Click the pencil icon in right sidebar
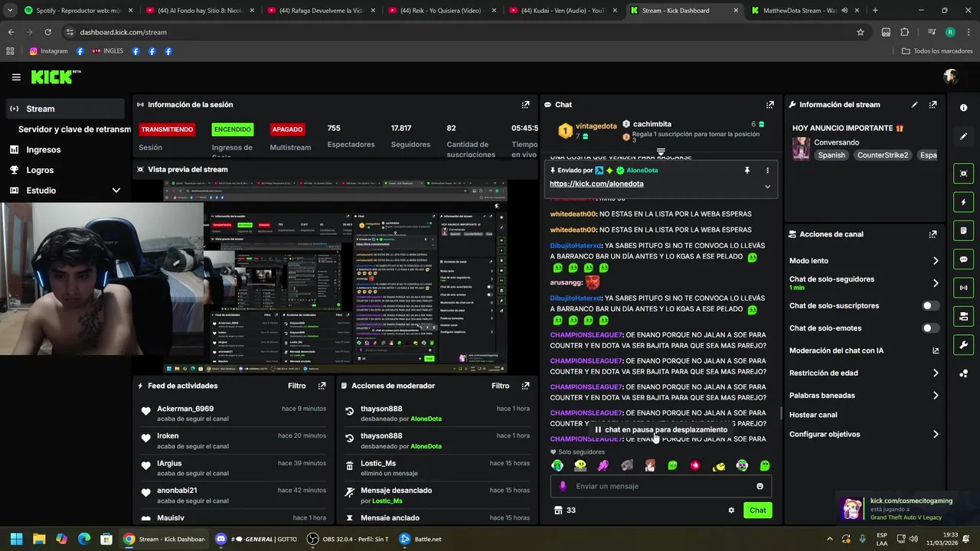The width and height of the screenshot is (980, 551). click(x=963, y=136)
